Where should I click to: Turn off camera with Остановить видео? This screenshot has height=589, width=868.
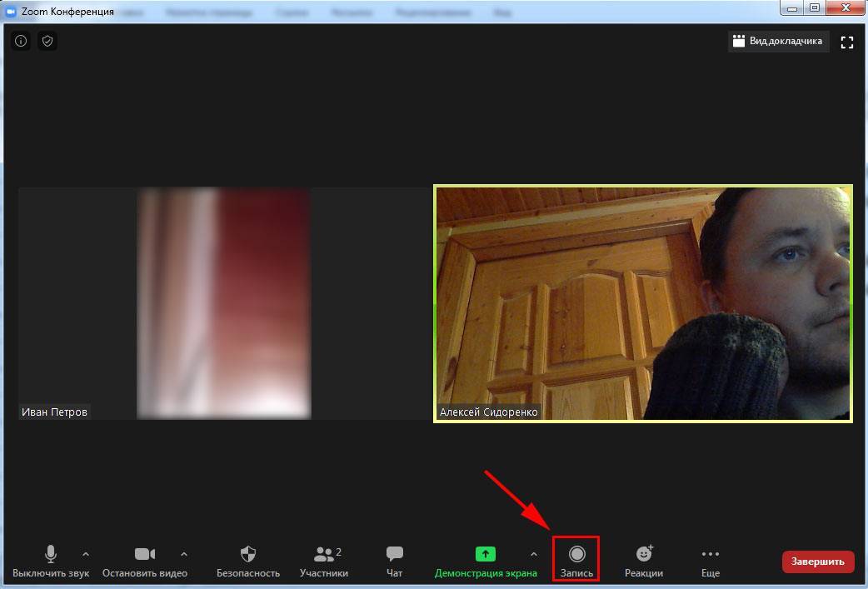click(x=145, y=562)
